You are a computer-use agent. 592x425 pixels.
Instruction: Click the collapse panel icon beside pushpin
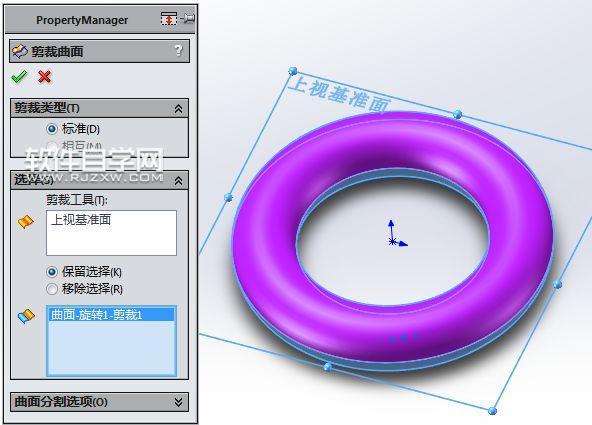(x=168, y=19)
